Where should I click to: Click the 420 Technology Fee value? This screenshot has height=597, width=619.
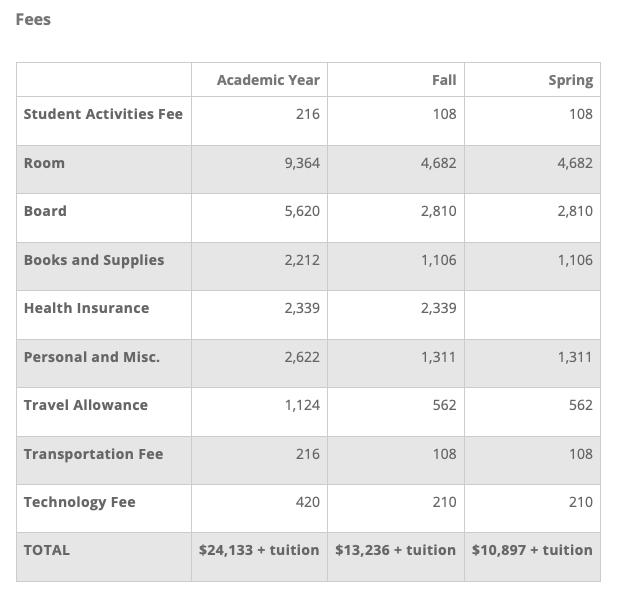(x=308, y=502)
